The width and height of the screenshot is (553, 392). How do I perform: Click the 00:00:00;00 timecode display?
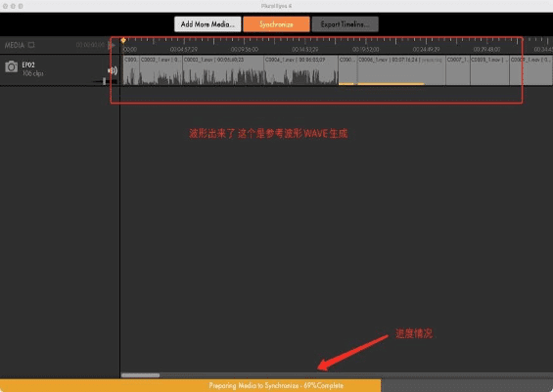point(91,45)
